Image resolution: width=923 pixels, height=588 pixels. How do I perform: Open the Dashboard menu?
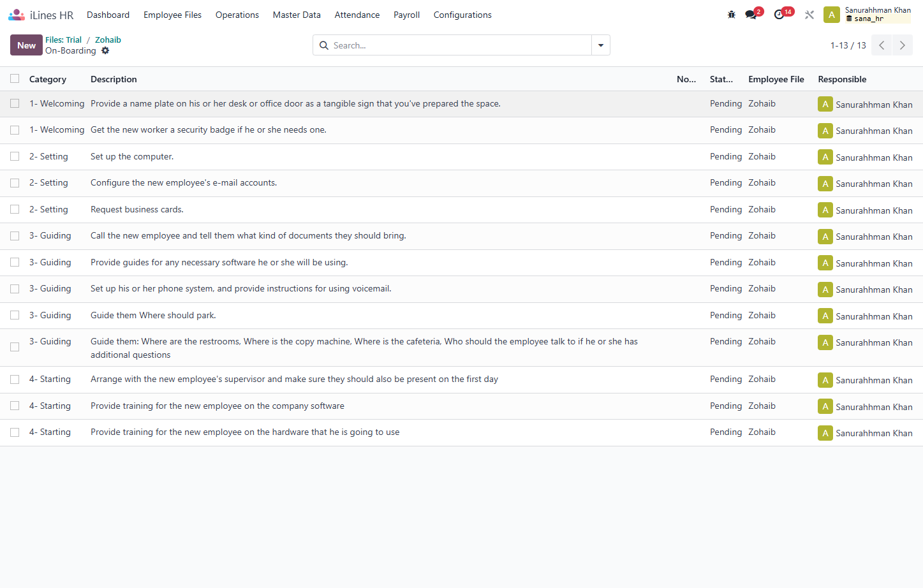coord(108,15)
